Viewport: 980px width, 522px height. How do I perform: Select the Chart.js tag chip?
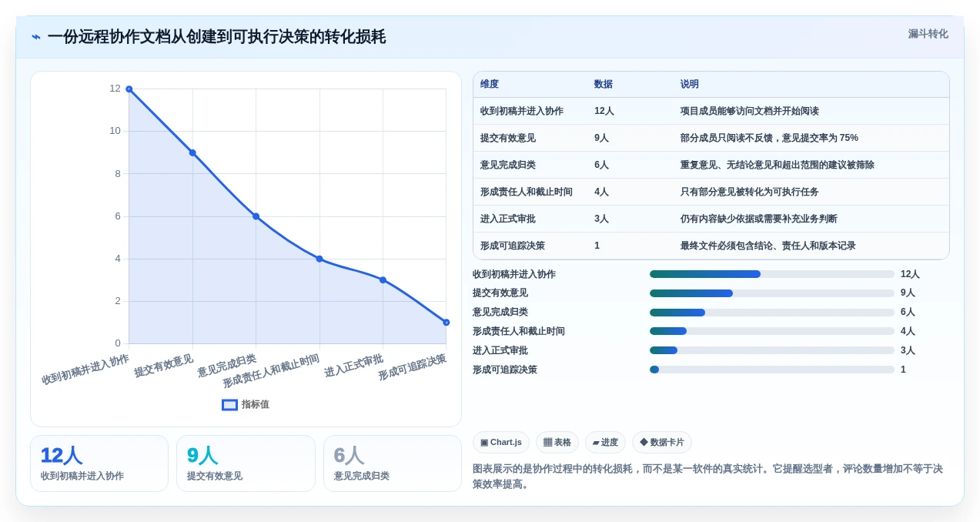click(x=501, y=442)
